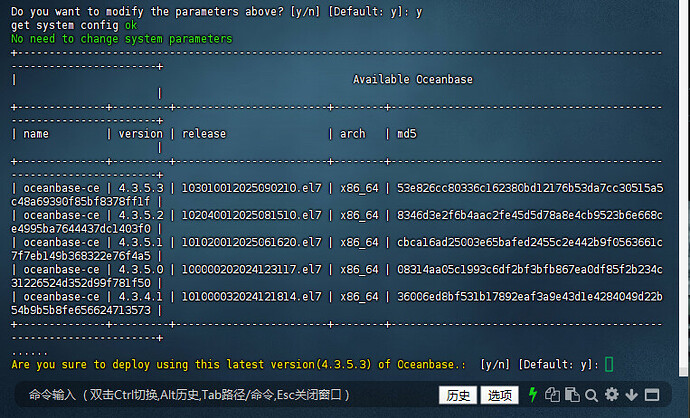Click 'Do you want to modify the parameters' line

[x=217, y=11]
